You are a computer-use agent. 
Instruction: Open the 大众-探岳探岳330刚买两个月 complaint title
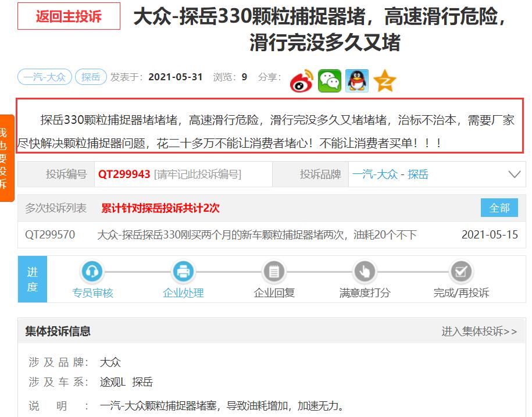point(257,235)
